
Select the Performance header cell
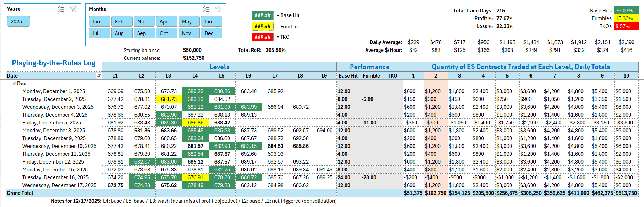[x=369, y=67]
